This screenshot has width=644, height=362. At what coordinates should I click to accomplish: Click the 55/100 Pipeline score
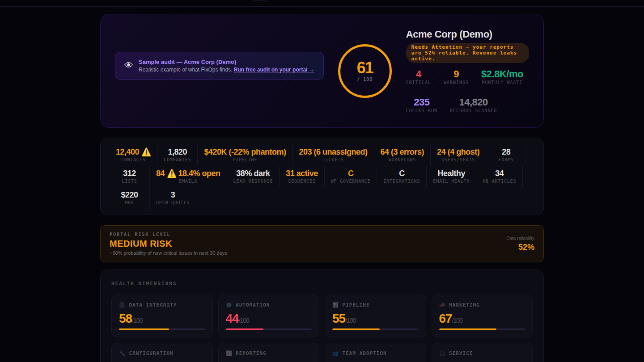tap(344, 319)
